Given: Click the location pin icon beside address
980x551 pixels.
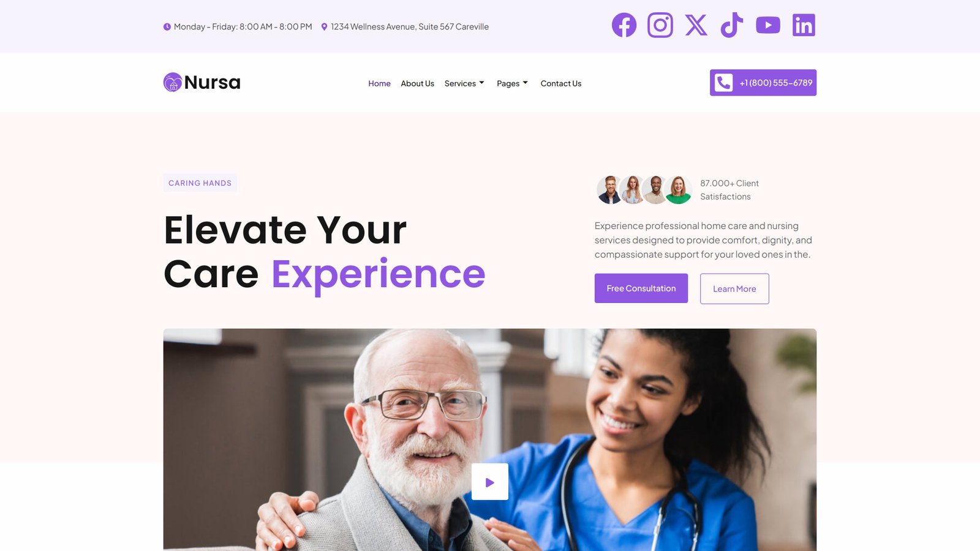Looking at the screenshot, I should (x=324, y=27).
